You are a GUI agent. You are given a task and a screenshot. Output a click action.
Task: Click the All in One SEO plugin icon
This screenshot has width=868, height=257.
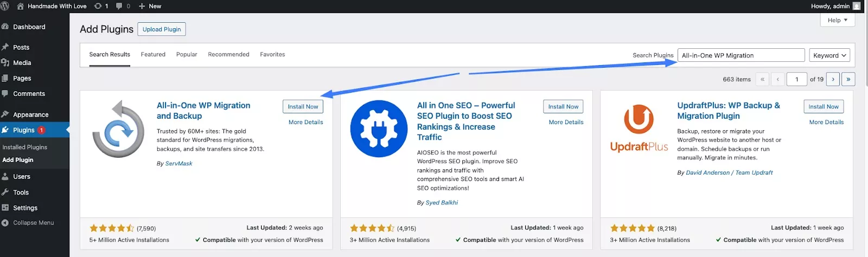pyautogui.click(x=379, y=129)
